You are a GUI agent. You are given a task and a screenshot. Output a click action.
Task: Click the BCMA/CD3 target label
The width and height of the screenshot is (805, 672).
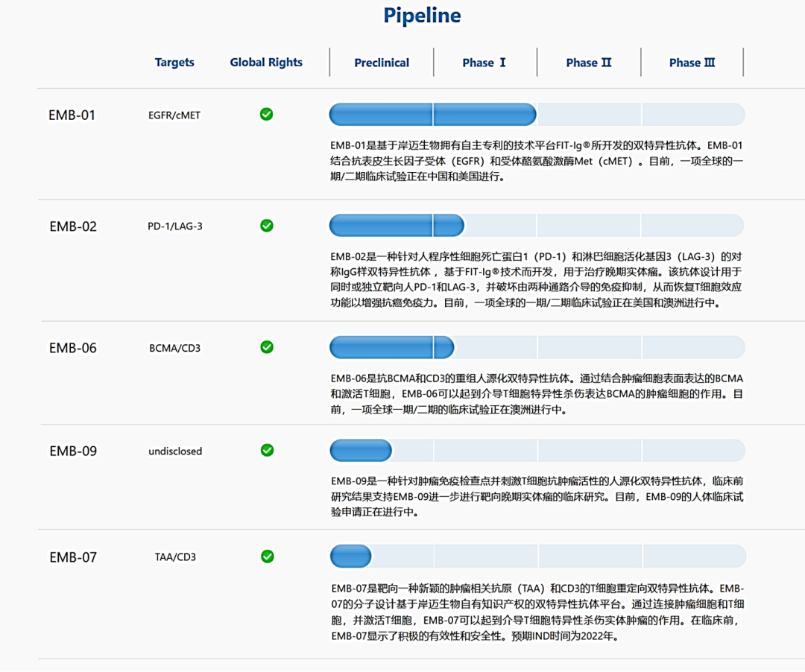(175, 348)
